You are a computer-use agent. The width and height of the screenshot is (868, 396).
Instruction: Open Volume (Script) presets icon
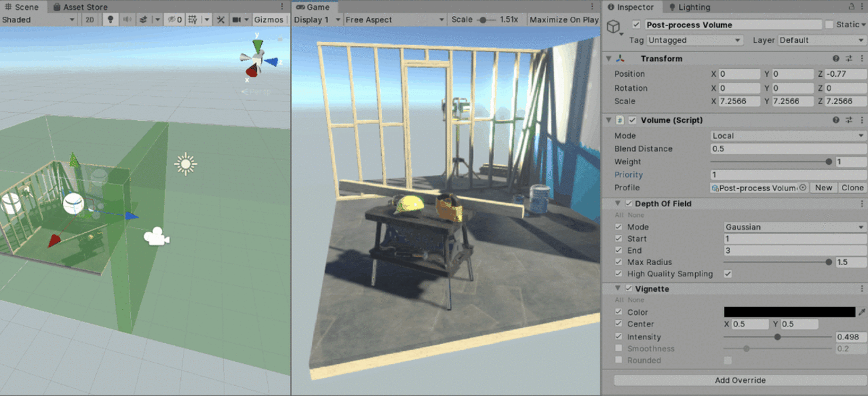[849, 120]
